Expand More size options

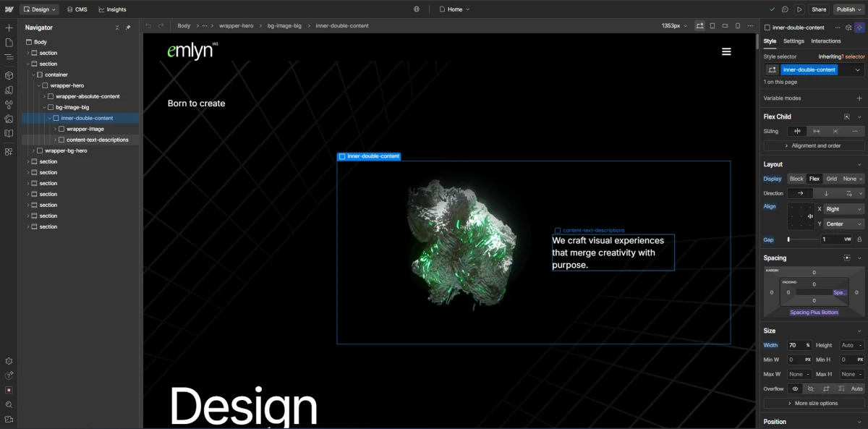(x=814, y=403)
